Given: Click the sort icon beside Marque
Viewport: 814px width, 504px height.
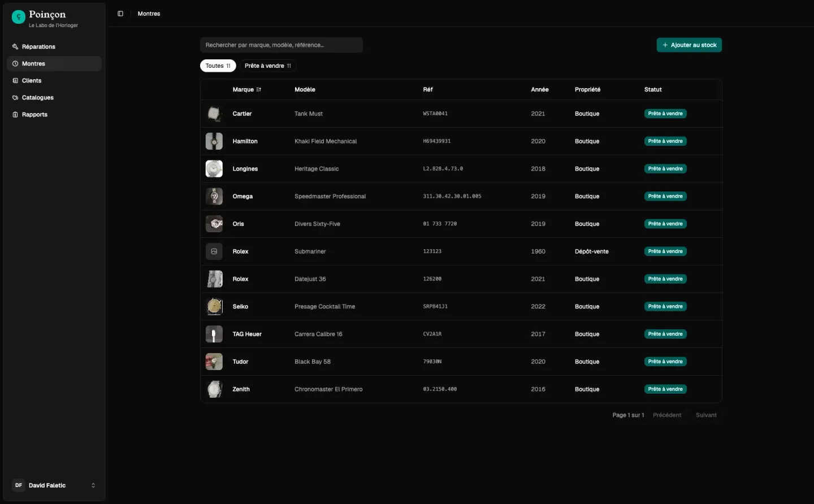Looking at the screenshot, I should (x=258, y=90).
